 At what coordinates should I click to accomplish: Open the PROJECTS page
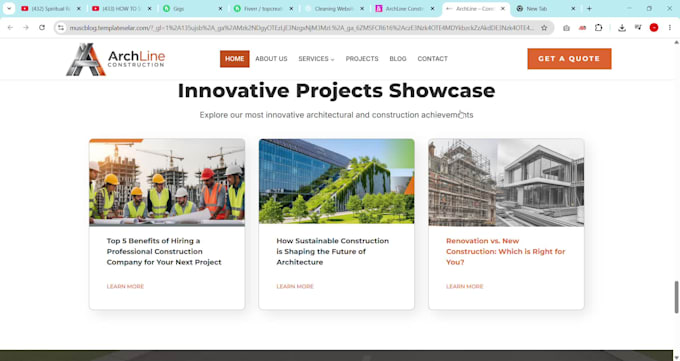coord(362,59)
